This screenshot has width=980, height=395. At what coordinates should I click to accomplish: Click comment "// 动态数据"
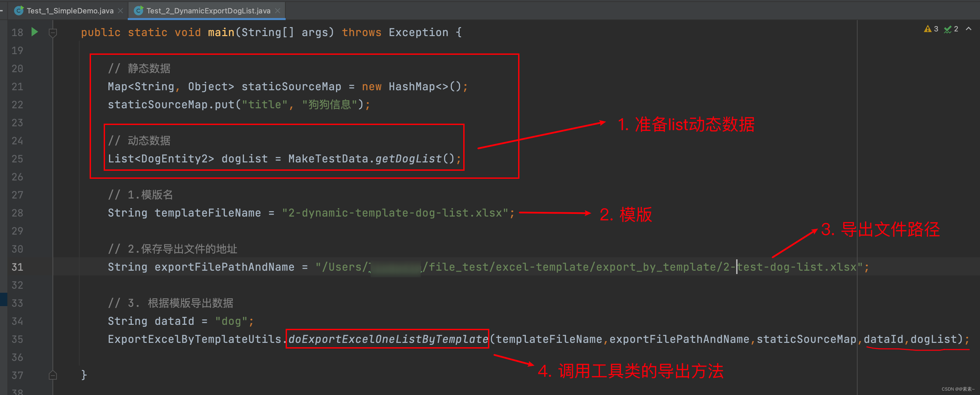(139, 141)
